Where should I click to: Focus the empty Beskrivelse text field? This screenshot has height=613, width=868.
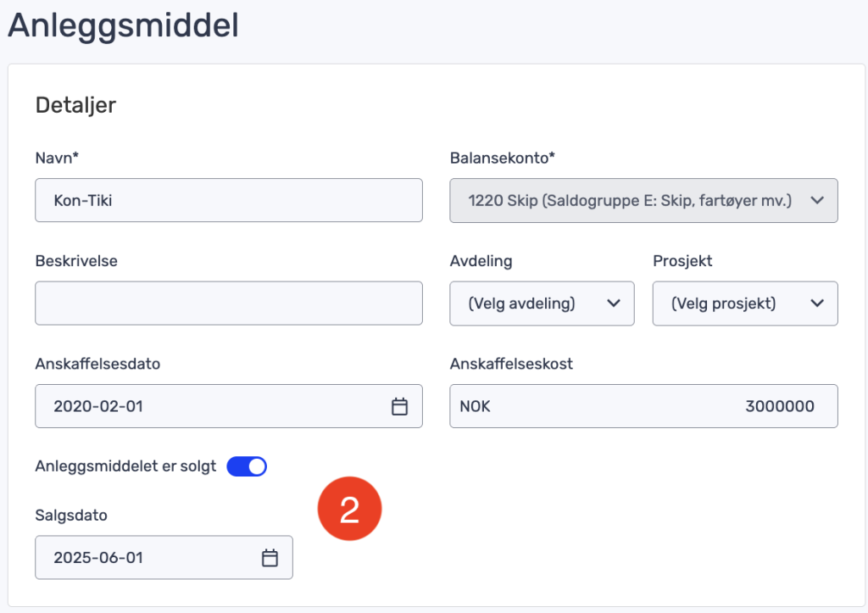tap(229, 304)
